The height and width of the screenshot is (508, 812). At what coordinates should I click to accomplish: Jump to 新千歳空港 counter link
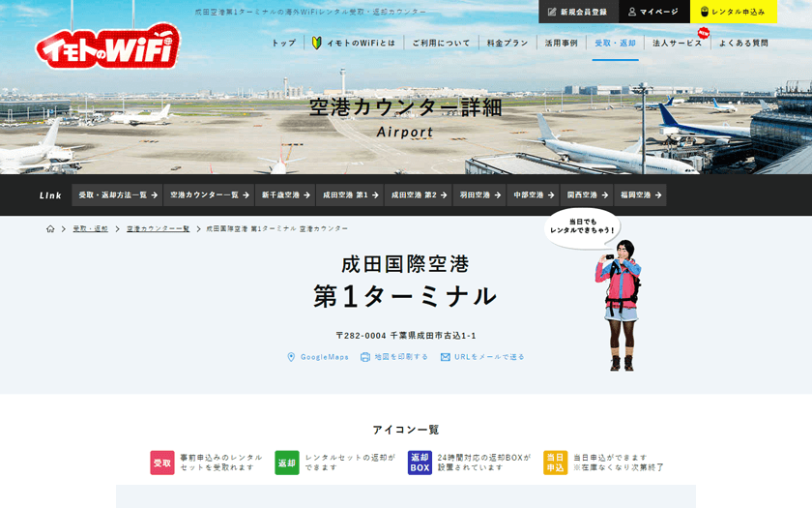285,194
